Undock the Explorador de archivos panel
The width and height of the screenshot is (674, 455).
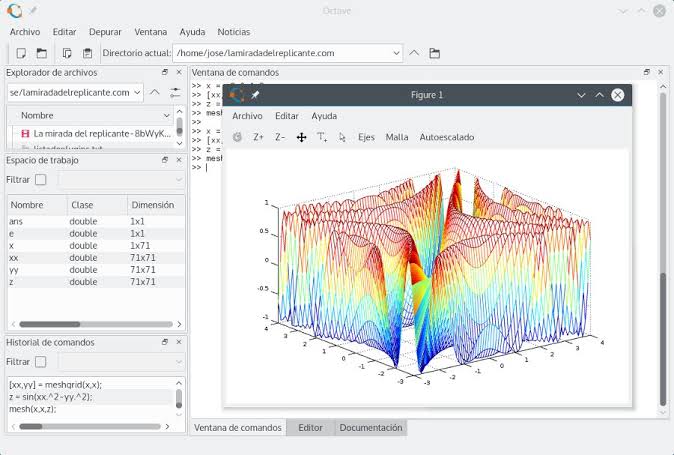click(165, 72)
